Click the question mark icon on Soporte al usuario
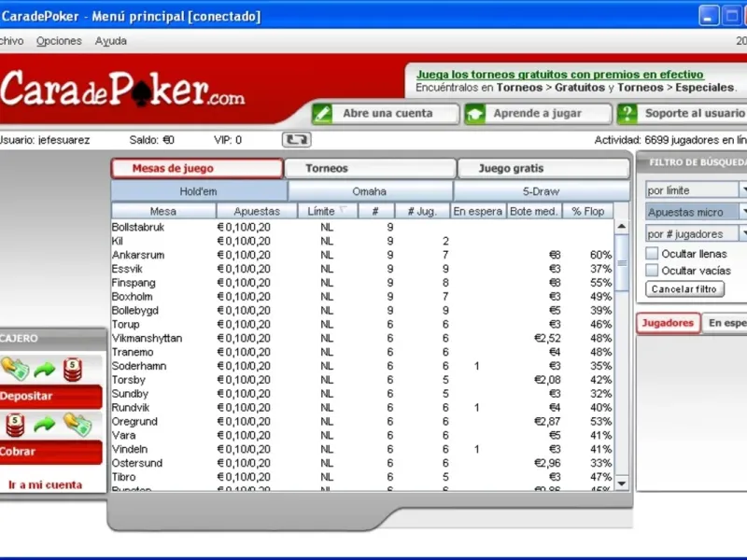The height and width of the screenshot is (560, 747). coord(627,114)
